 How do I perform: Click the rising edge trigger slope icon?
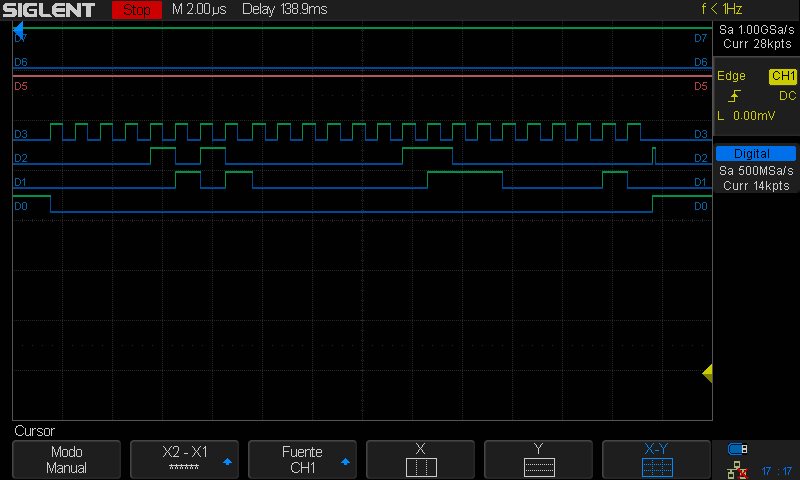734,96
